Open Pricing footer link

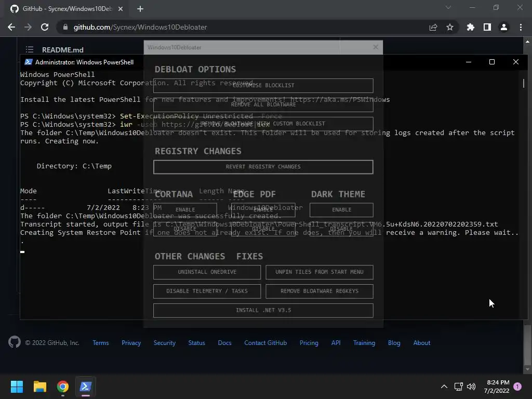(309, 343)
